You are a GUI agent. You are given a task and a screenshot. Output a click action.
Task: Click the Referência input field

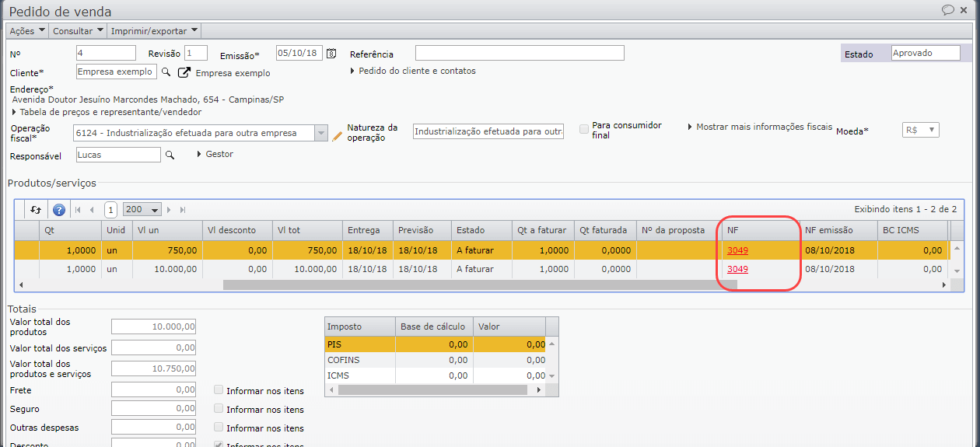[x=520, y=53]
